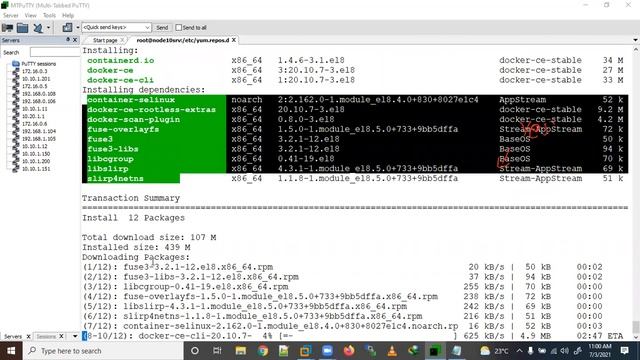Select server 10.10.1.150 in the tree
Image resolution: width=640 pixels, height=360 pixels.
pyautogui.click(x=36, y=154)
